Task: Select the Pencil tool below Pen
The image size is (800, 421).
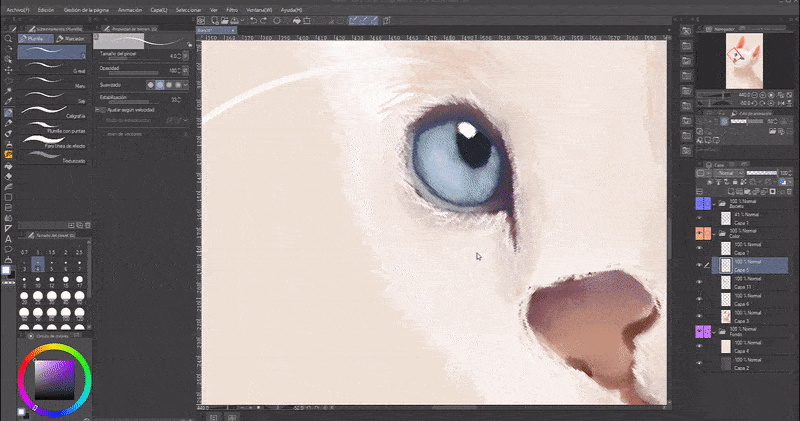Action: tap(8, 123)
